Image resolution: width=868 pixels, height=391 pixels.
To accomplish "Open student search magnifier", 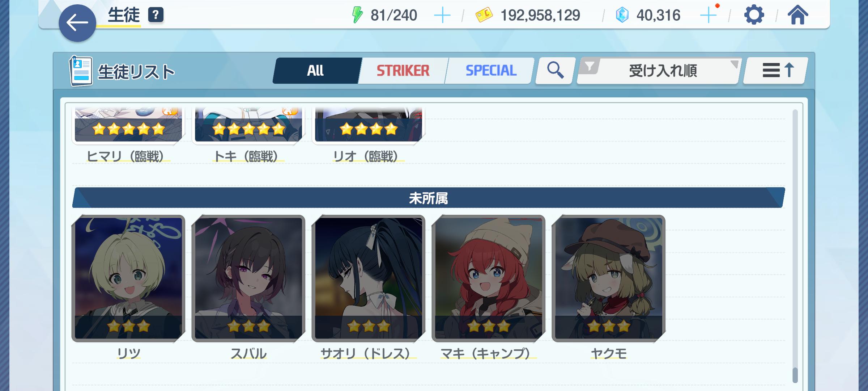I will pyautogui.click(x=555, y=70).
